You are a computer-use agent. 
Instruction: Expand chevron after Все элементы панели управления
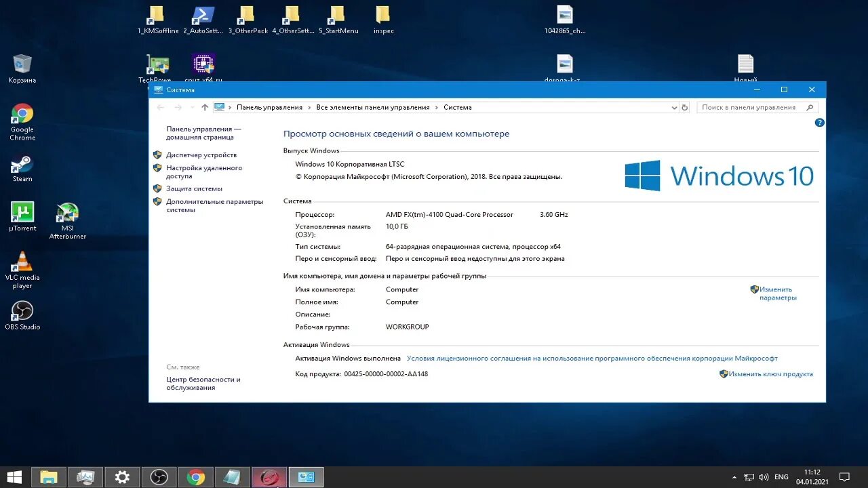click(437, 107)
